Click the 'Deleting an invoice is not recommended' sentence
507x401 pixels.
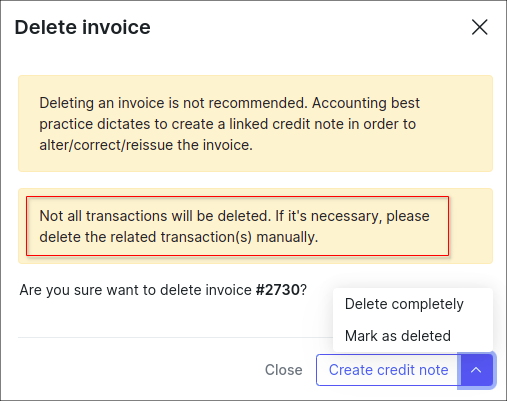point(173,103)
